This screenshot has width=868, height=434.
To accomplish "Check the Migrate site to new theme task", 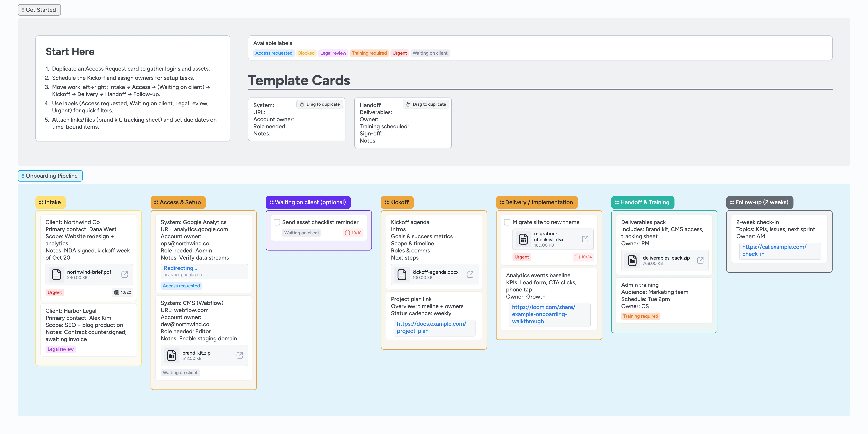I will pyautogui.click(x=507, y=222).
